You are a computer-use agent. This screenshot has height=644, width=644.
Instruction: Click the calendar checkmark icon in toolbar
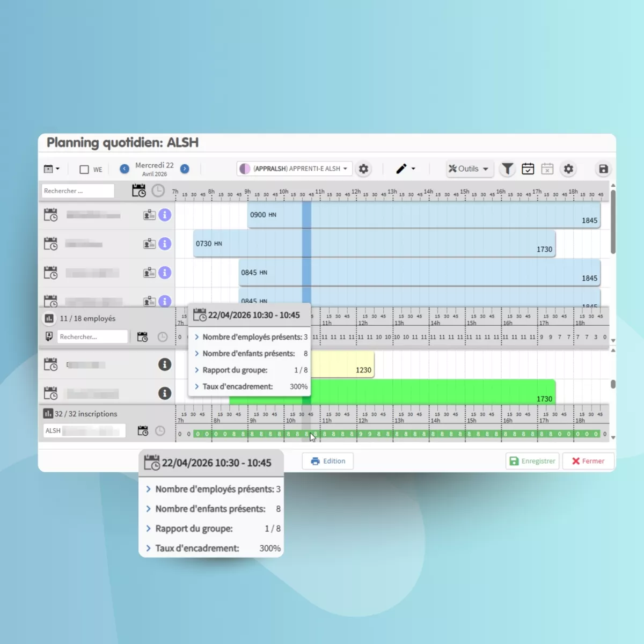point(528,169)
